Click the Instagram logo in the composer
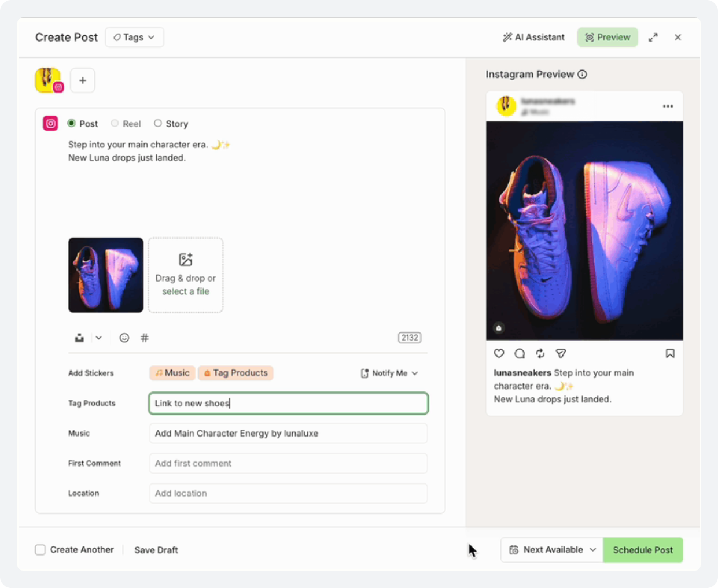This screenshot has width=718, height=588. click(x=50, y=123)
